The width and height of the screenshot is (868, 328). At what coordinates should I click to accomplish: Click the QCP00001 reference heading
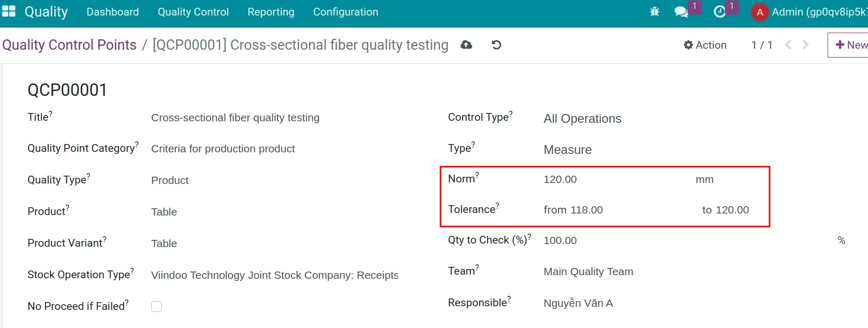67,90
